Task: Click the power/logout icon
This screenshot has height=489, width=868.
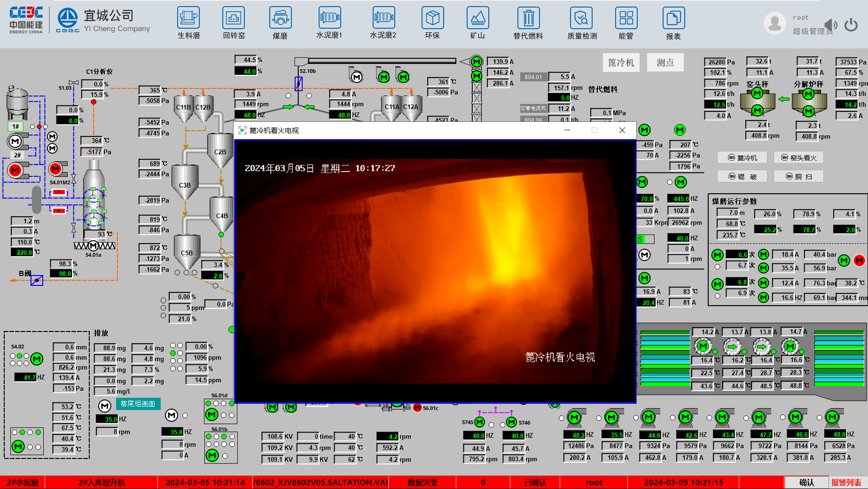Action: 851,24
